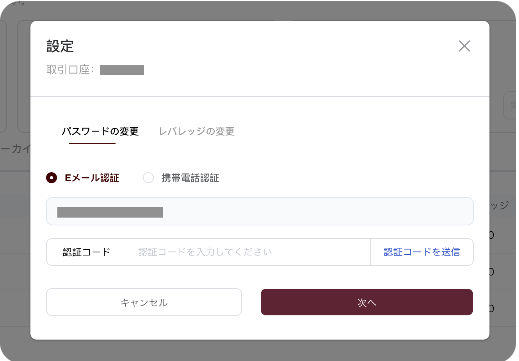Switch to the パスワードの変更 tab

click(x=100, y=131)
